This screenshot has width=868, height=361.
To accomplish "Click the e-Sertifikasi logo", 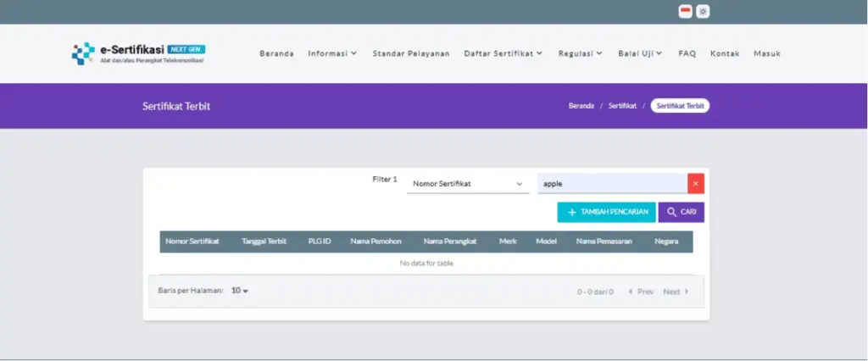I will click(138, 53).
